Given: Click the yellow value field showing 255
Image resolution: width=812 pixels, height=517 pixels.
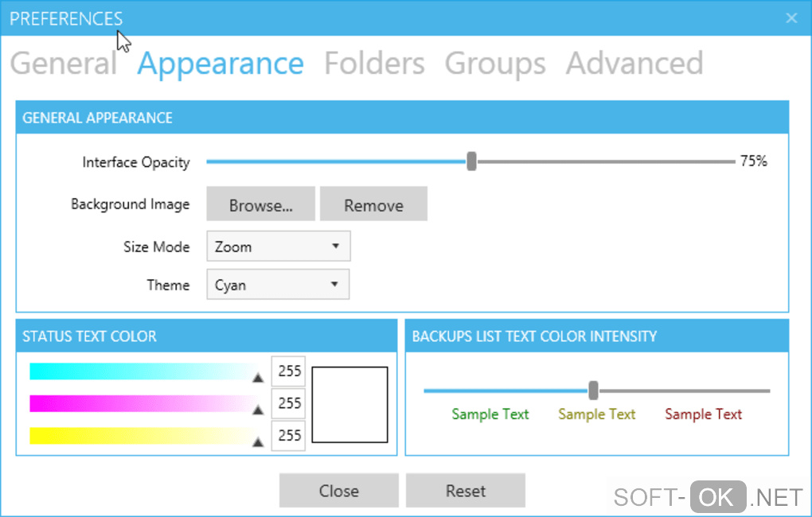Looking at the screenshot, I should pyautogui.click(x=289, y=435).
